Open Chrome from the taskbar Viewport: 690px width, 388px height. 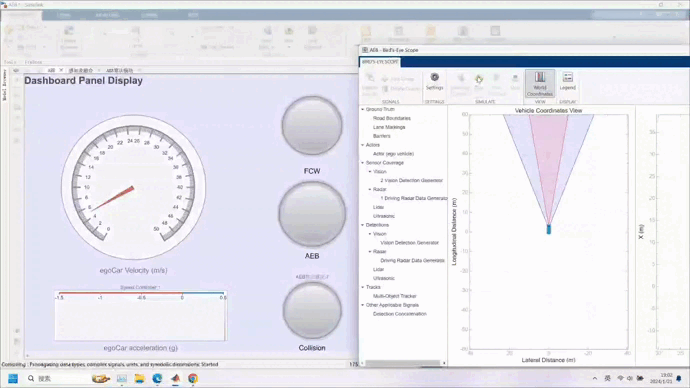[x=193, y=378]
